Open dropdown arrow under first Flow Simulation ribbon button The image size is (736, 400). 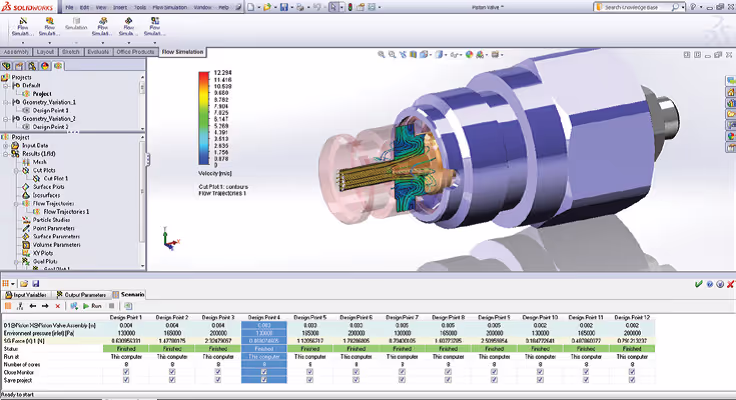[23, 42]
